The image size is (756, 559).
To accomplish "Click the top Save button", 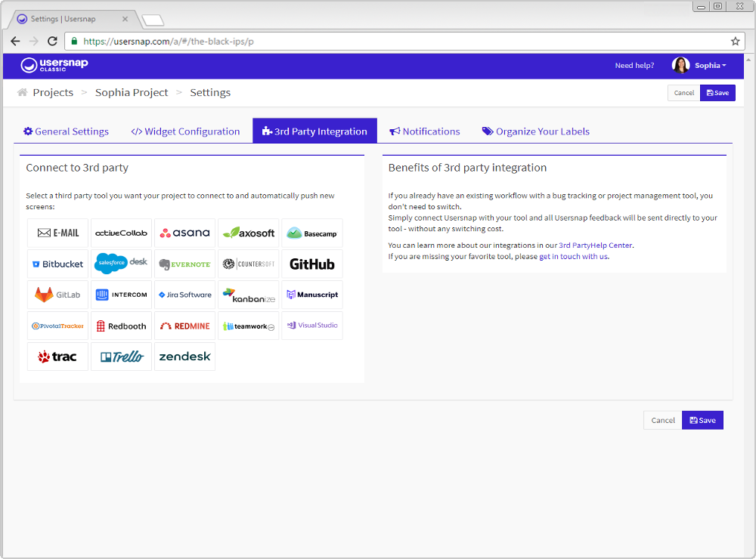I will pos(717,93).
